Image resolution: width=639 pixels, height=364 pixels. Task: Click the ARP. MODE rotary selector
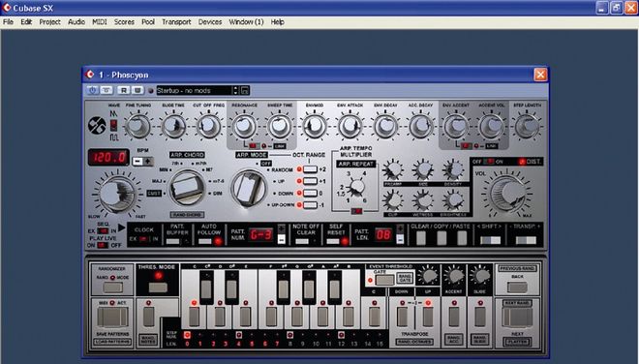[x=249, y=189]
